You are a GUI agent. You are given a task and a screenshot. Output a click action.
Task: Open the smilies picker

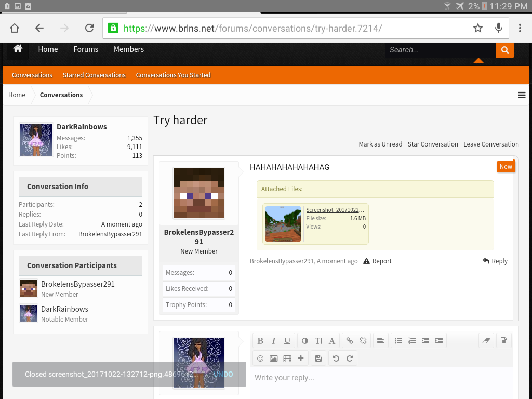coord(260,358)
